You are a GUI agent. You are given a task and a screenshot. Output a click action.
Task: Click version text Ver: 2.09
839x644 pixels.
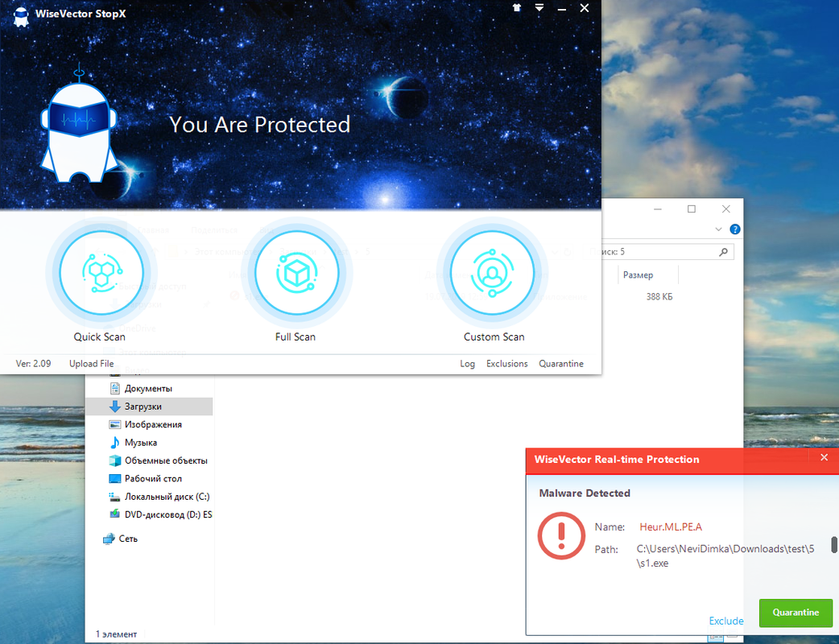click(33, 364)
